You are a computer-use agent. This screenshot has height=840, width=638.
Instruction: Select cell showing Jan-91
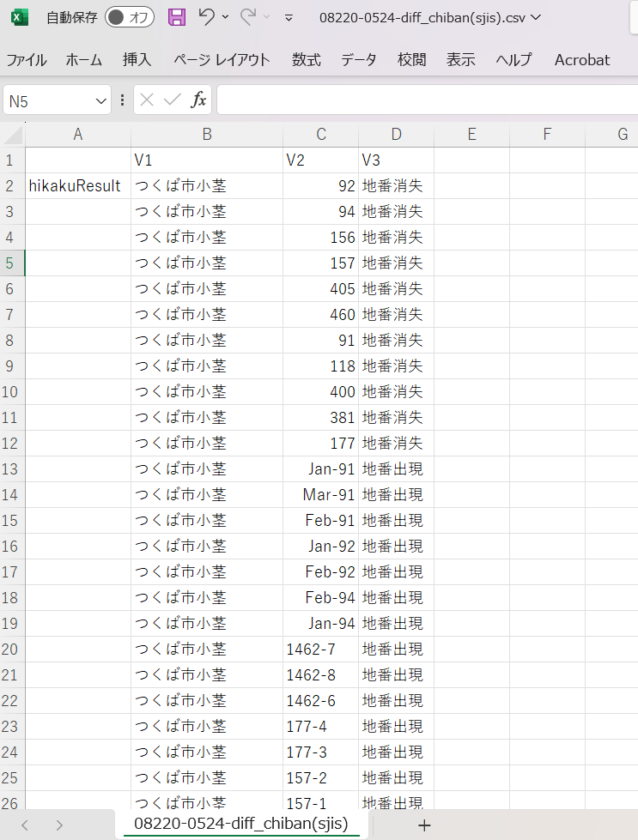tap(320, 469)
